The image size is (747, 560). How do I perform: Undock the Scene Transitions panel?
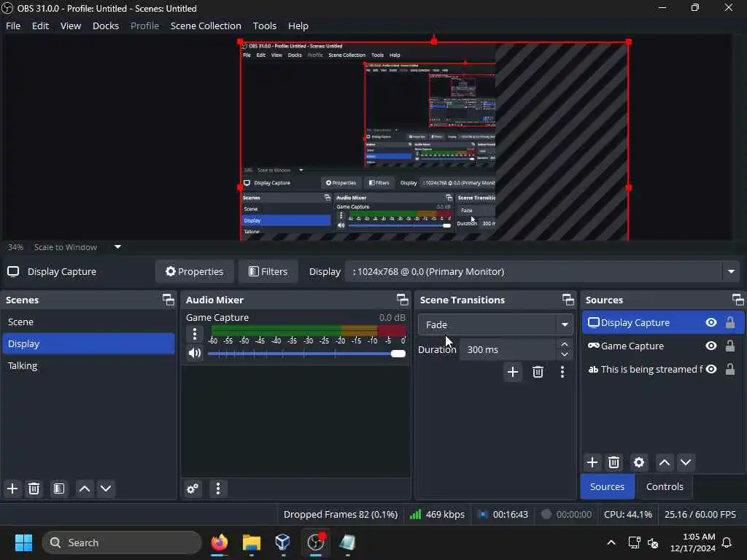coord(568,300)
